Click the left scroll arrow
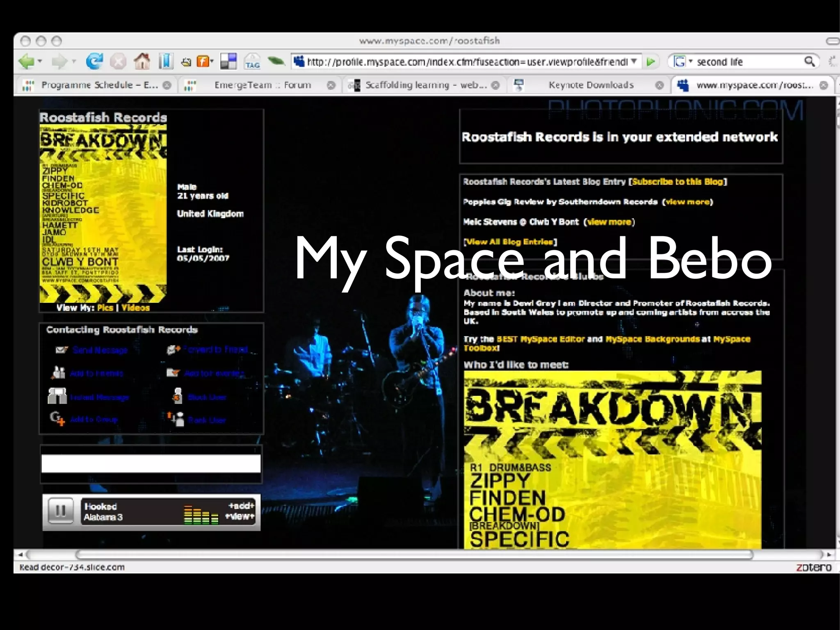 click(x=20, y=555)
